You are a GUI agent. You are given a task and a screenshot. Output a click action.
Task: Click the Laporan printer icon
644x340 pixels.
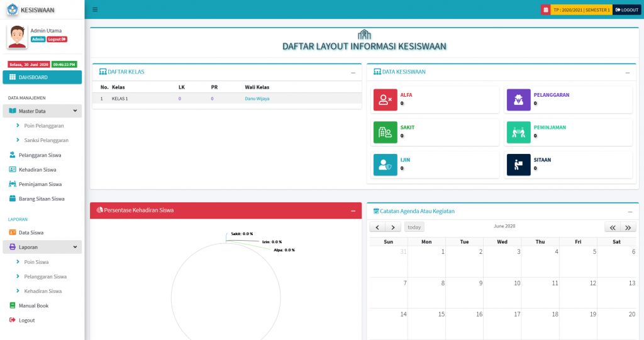click(x=13, y=247)
